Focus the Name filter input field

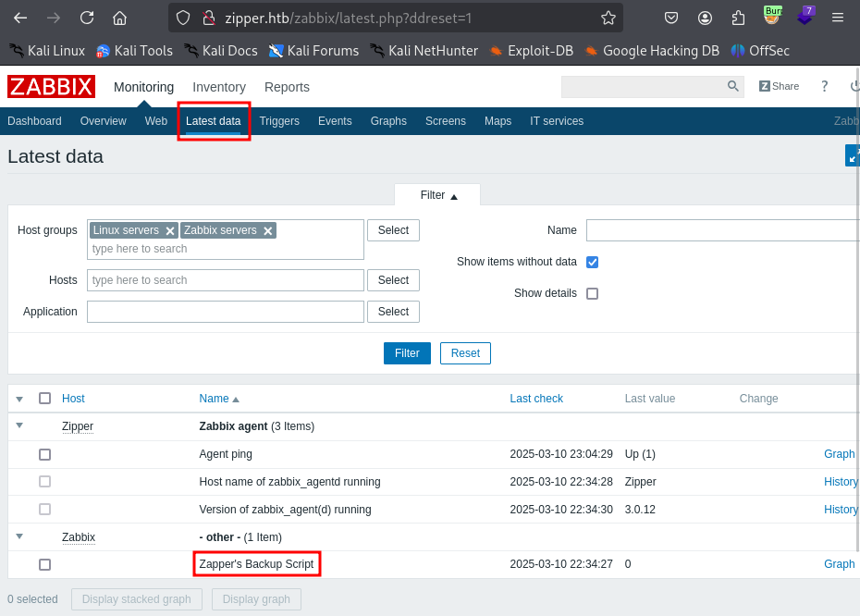723,230
